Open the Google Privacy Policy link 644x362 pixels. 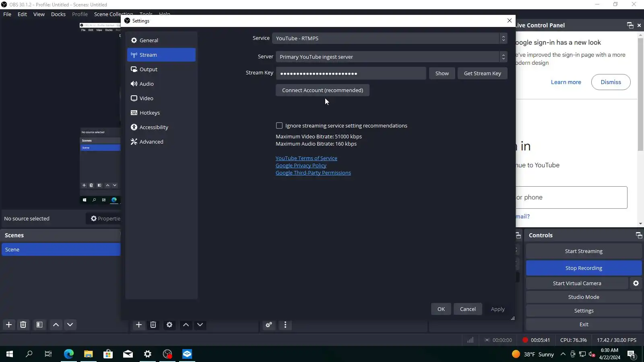coord(301,165)
